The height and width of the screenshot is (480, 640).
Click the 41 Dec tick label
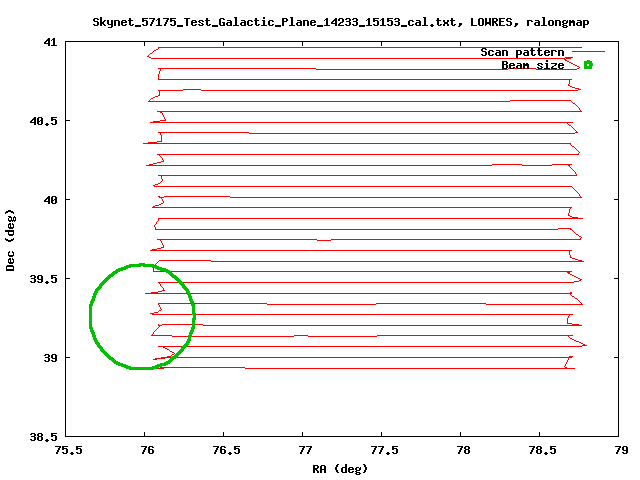[x=50, y=42]
